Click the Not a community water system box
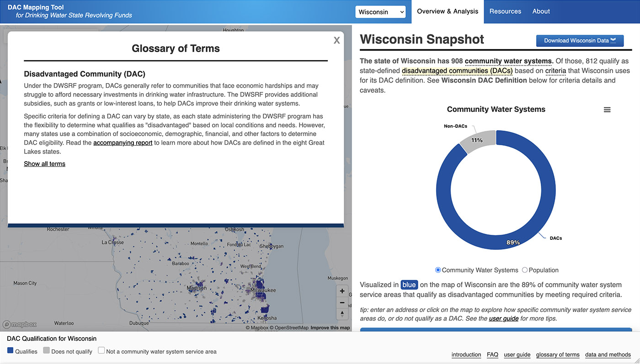640x364 pixels. 101,351
